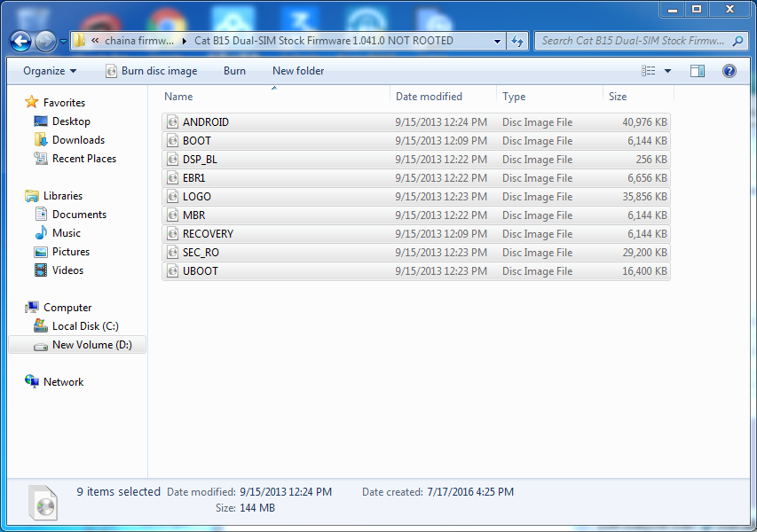Click the ANDROID file name

[206, 122]
